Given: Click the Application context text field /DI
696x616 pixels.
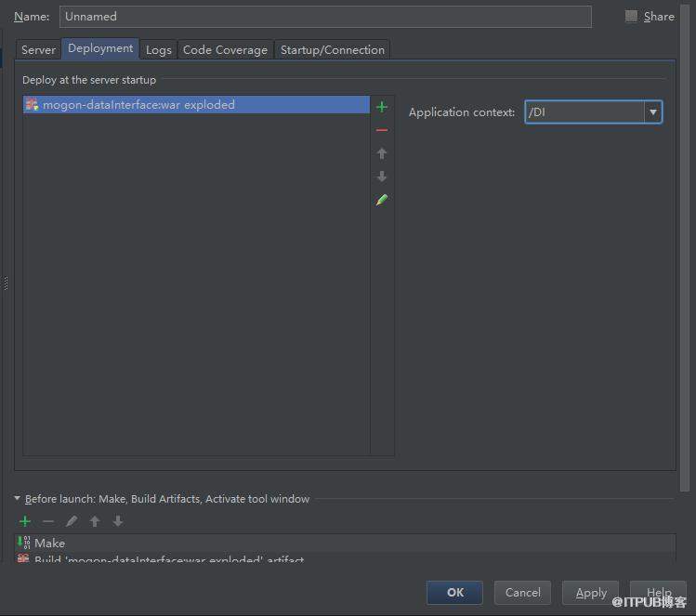Looking at the screenshot, I should [x=584, y=111].
